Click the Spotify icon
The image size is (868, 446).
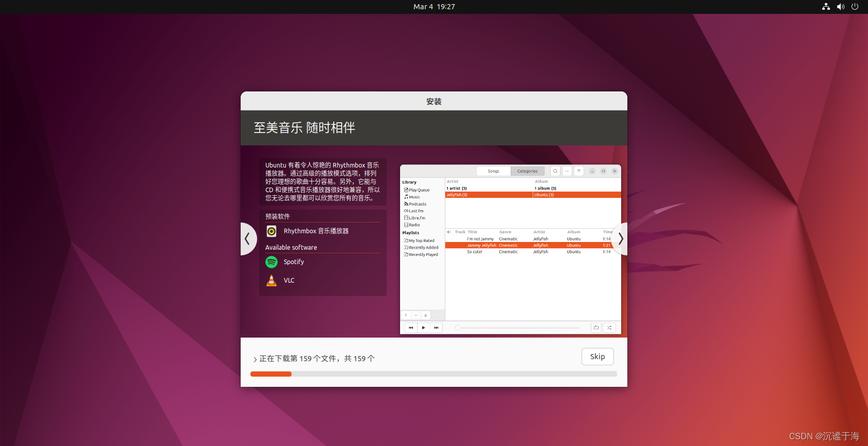point(272,262)
